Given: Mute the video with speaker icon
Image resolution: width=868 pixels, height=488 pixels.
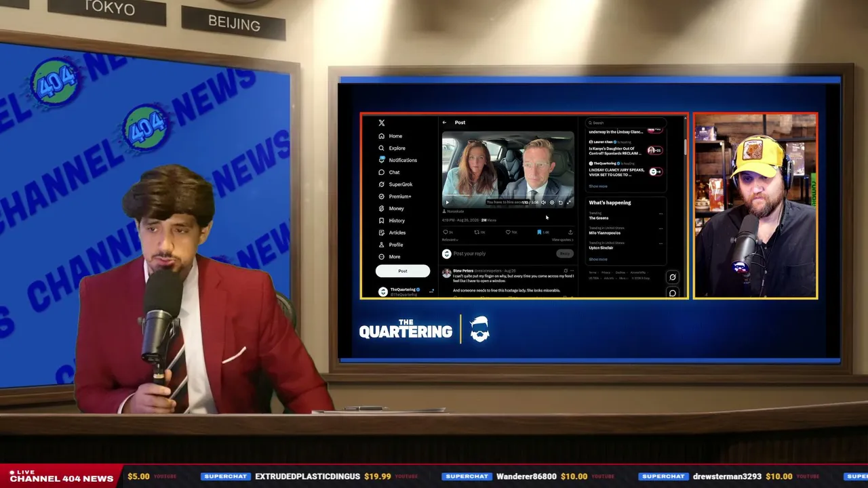Looking at the screenshot, I should pos(543,203).
